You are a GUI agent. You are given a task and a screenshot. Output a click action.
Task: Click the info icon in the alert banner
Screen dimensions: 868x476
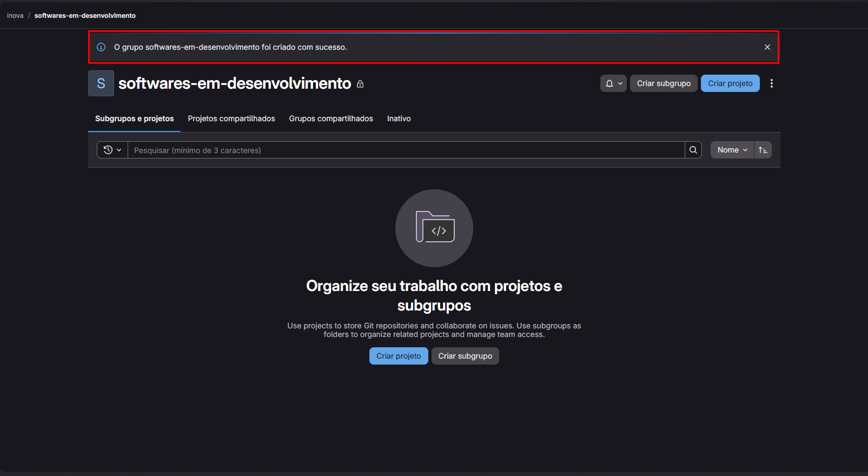pyautogui.click(x=101, y=47)
